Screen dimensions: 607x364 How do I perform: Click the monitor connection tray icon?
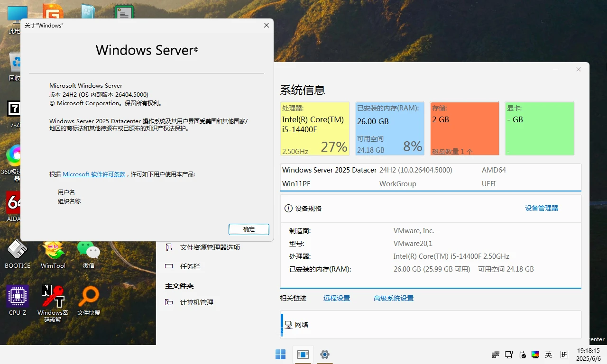(509, 354)
